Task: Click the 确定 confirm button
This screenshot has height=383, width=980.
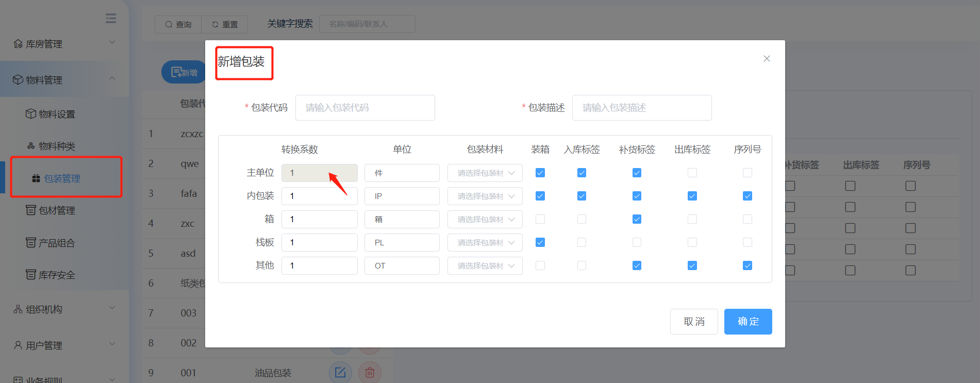Action: (748, 322)
